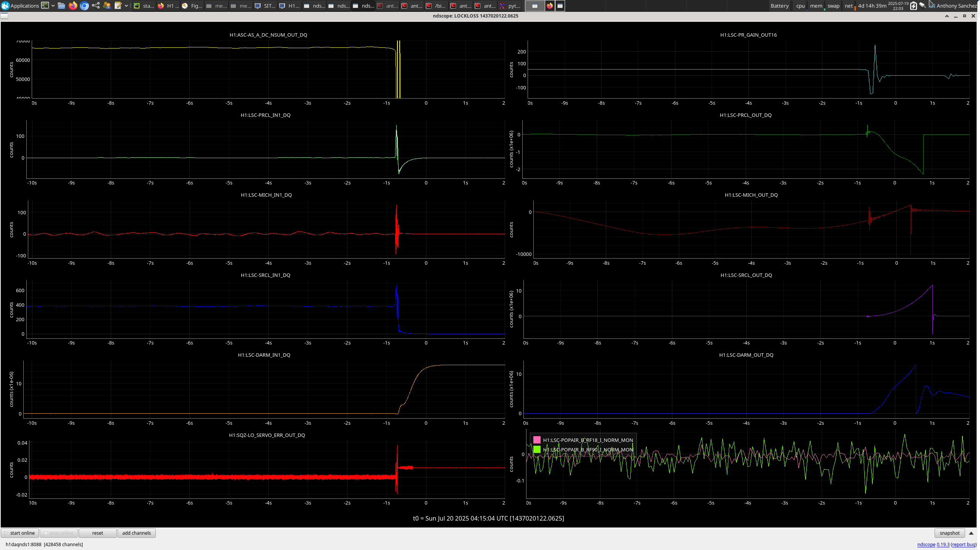Click the H1:LSC-PRCL_OUT_DQ plot title
The width and height of the screenshot is (980, 550).
(746, 115)
